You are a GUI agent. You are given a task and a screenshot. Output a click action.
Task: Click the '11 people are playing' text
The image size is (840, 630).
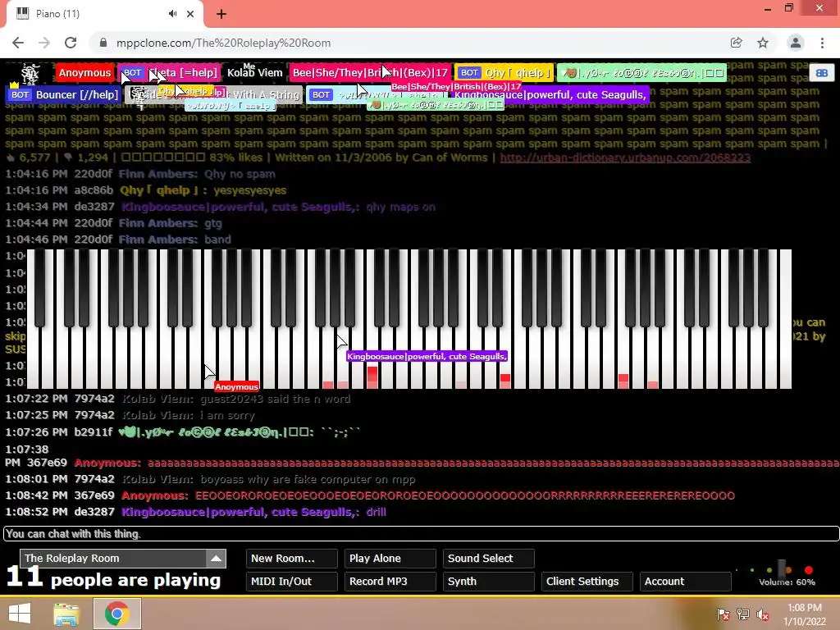coord(113,578)
